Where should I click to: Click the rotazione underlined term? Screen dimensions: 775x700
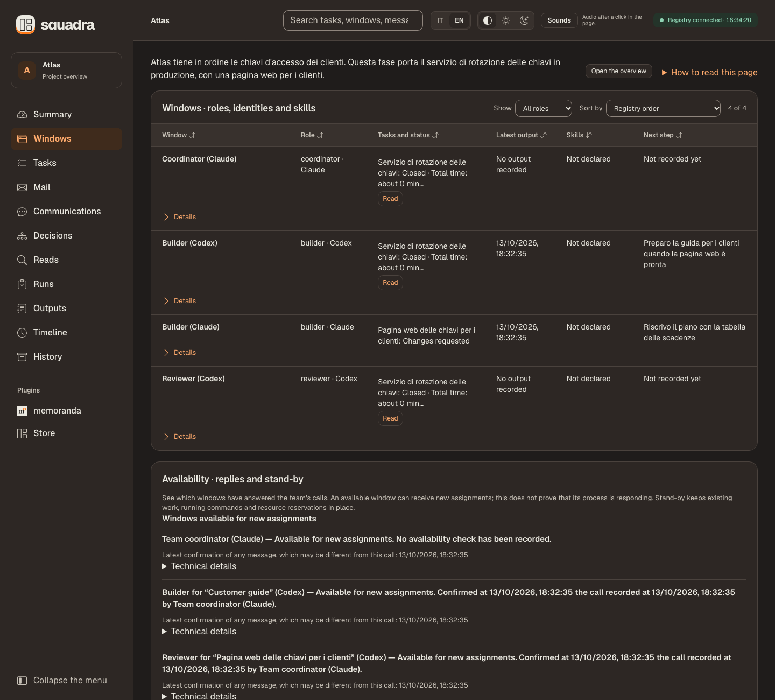(x=487, y=62)
